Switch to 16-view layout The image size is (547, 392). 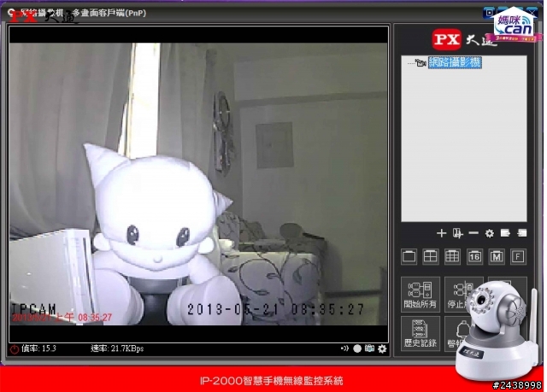coord(474,257)
